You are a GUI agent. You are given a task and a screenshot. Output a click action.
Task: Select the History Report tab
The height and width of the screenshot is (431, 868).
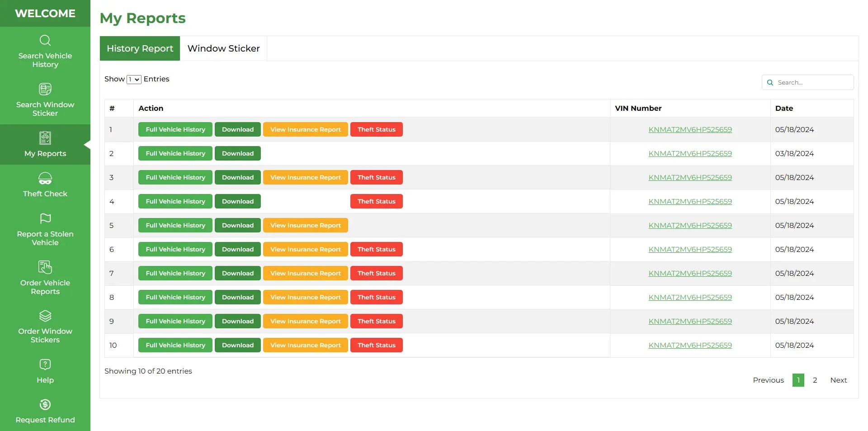140,48
